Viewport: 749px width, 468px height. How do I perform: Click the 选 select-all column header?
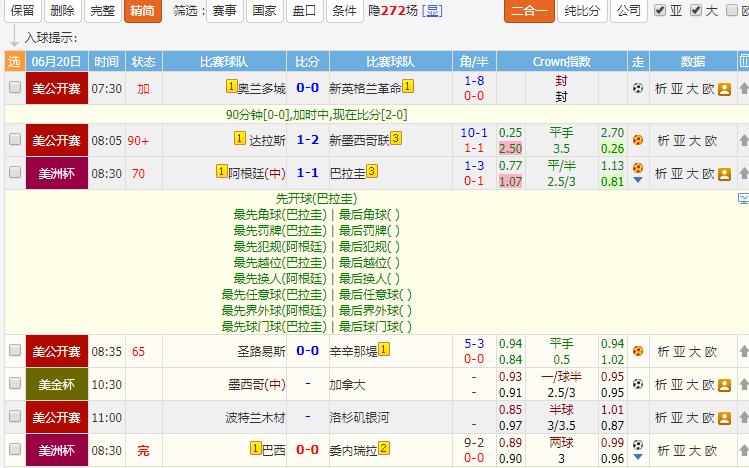tap(15, 62)
